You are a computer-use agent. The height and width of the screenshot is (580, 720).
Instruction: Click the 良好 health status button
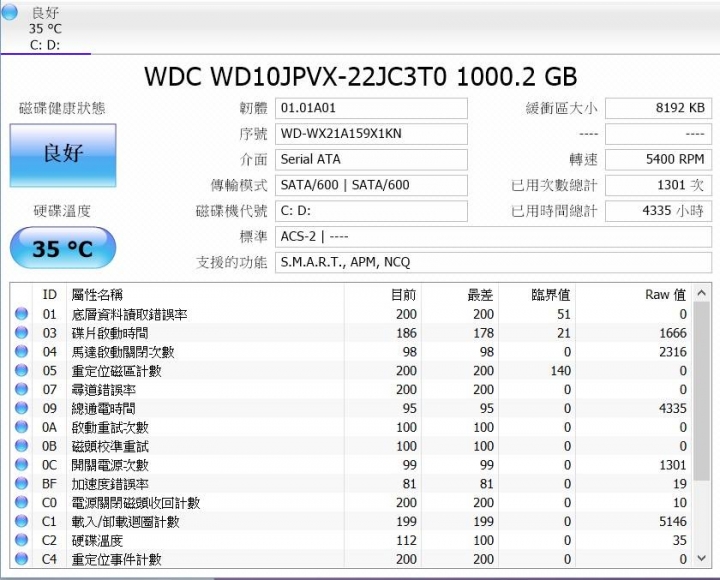click(x=63, y=155)
